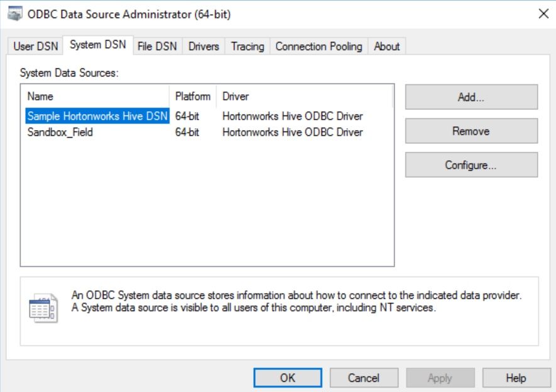
Task: Open Configure... for selected DSN
Action: [471, 165]
